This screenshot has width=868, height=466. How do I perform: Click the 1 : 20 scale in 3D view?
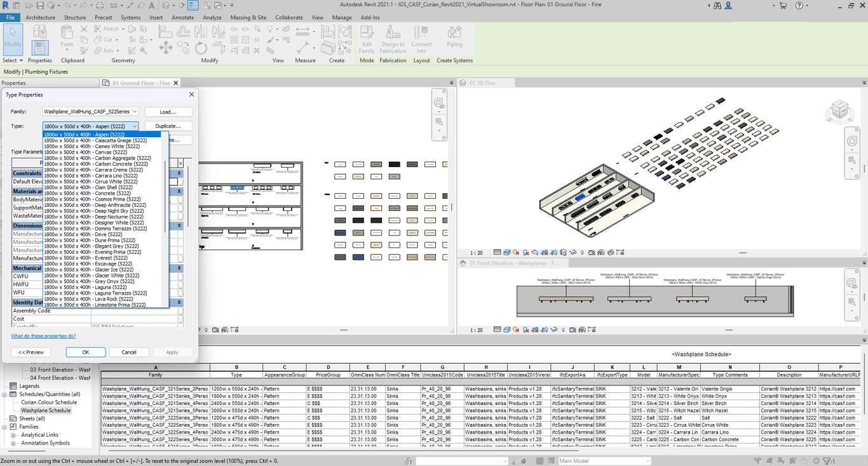[476, 253]
